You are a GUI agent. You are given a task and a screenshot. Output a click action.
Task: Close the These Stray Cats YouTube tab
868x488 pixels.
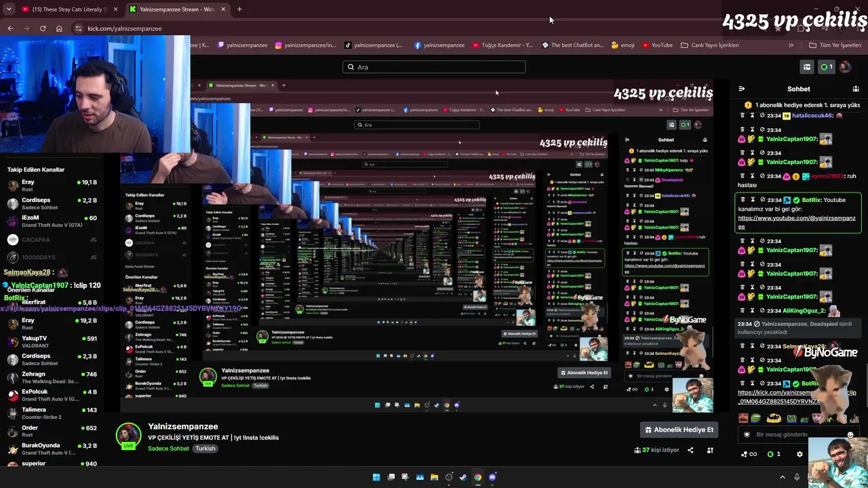[116, 9]
